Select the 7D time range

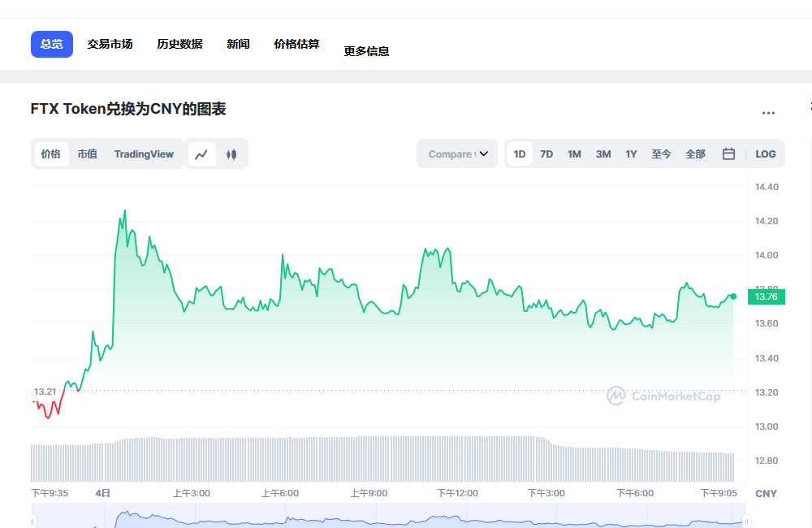(546, 154)
